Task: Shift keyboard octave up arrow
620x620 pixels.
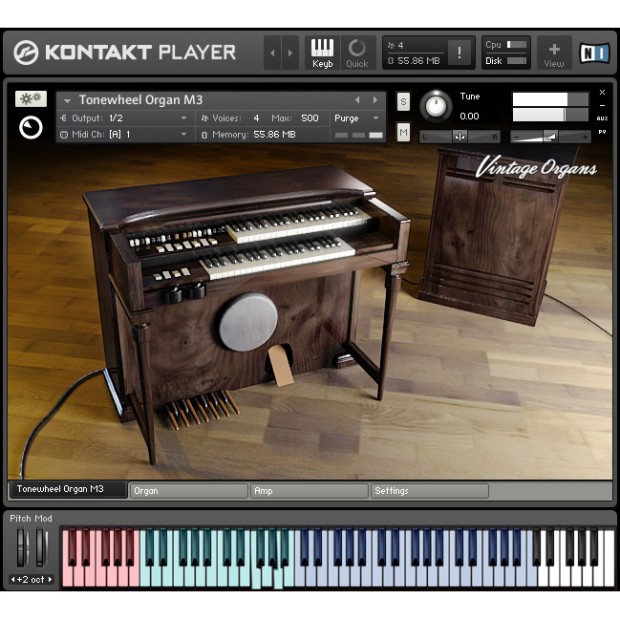Action: pyautogui.click(x=50, y=580)
